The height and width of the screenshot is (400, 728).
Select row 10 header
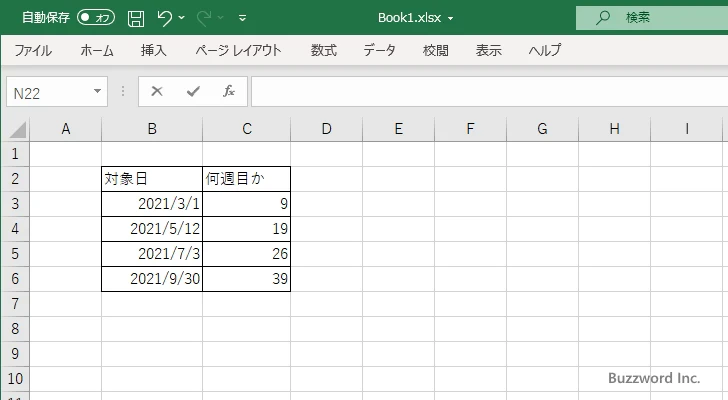pyautogui.click(x=15, y=379)
